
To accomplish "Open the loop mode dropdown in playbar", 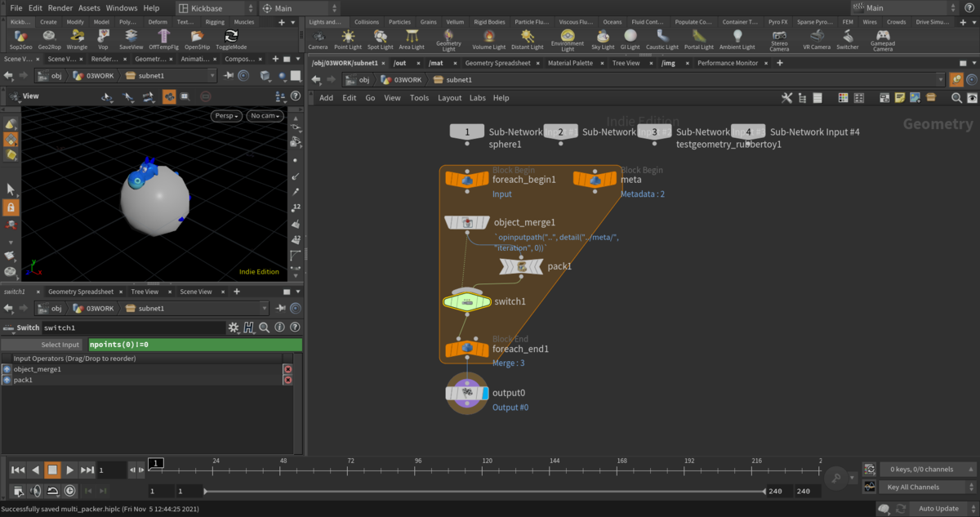I will (52, 491).
